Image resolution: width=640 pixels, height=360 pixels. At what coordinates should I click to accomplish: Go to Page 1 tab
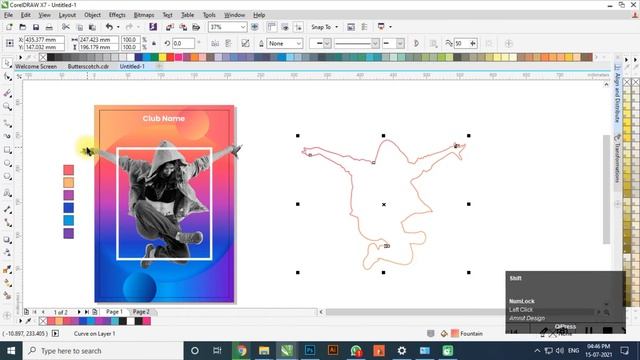(114, 312)
